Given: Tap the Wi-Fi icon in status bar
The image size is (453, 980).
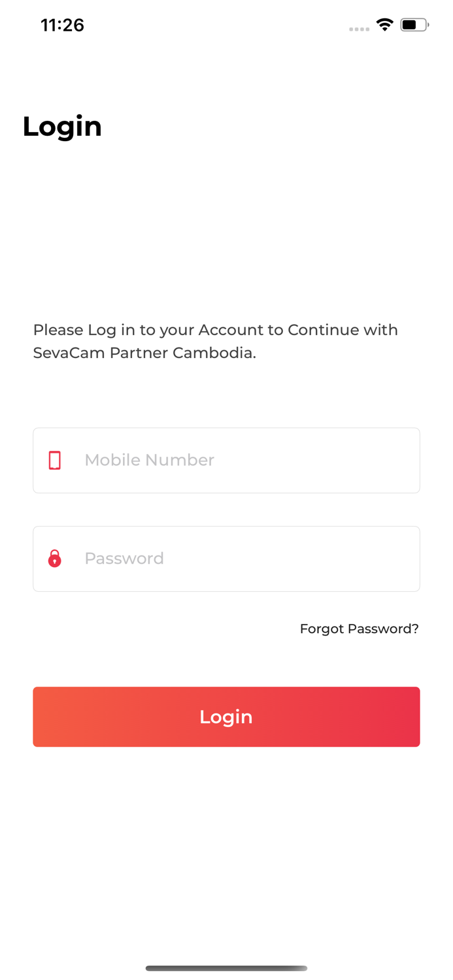Looking at the screenshot, I should tap(384, 24).
